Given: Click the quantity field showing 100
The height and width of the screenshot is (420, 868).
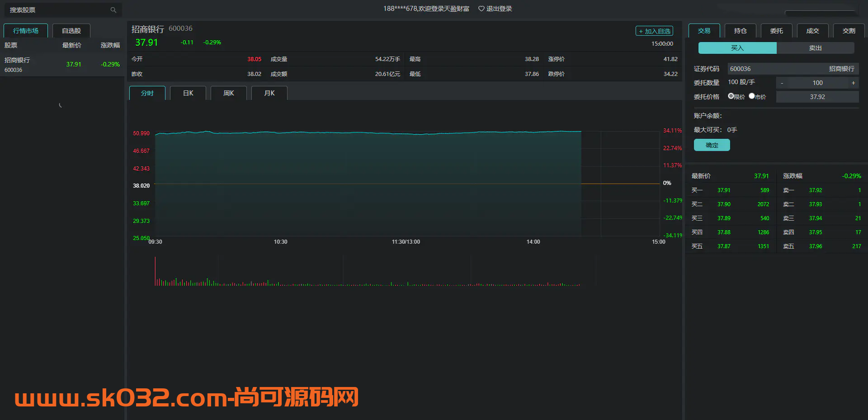Looking at the screenshot, I should 817,83.
